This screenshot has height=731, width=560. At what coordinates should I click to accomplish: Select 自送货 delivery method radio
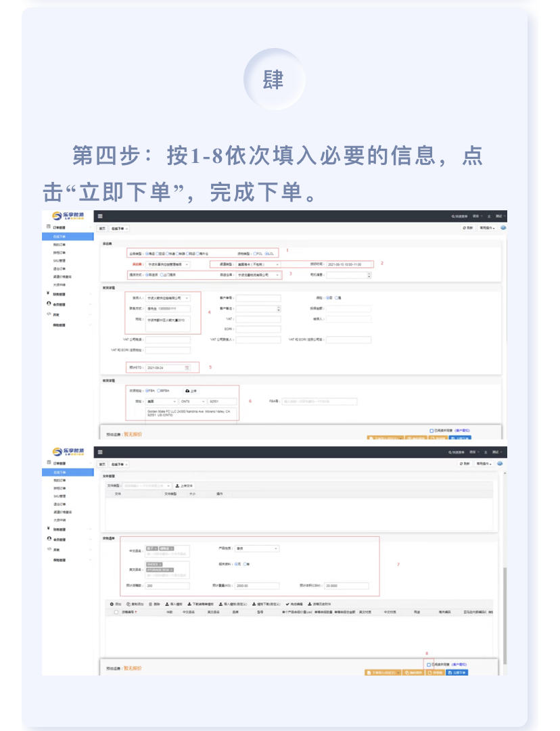[x=147, y=275]
